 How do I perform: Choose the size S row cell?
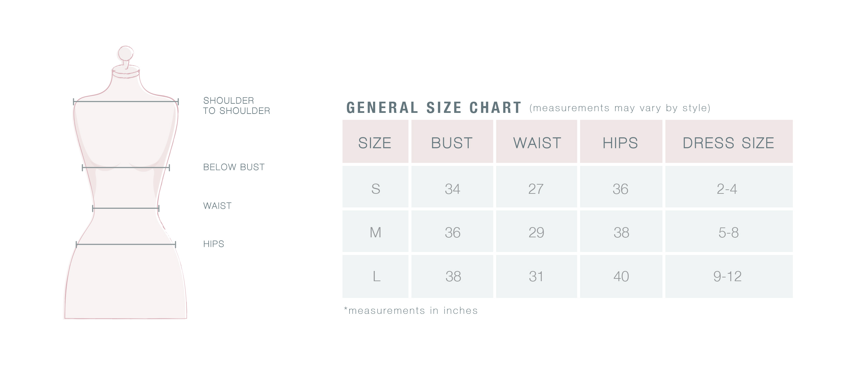point(375,188)
